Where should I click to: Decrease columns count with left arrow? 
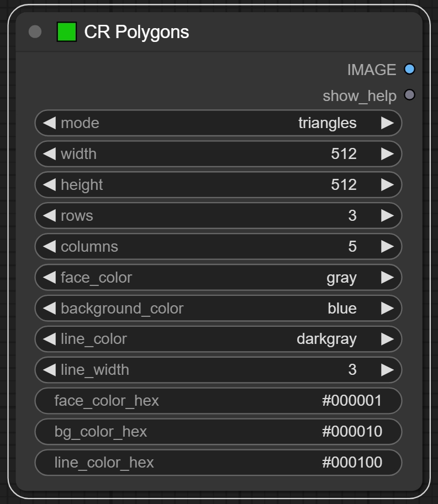click(x=50, y=246)
